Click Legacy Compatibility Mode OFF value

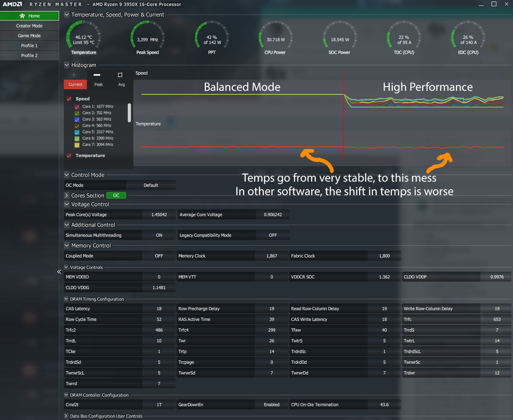[273, 235]
